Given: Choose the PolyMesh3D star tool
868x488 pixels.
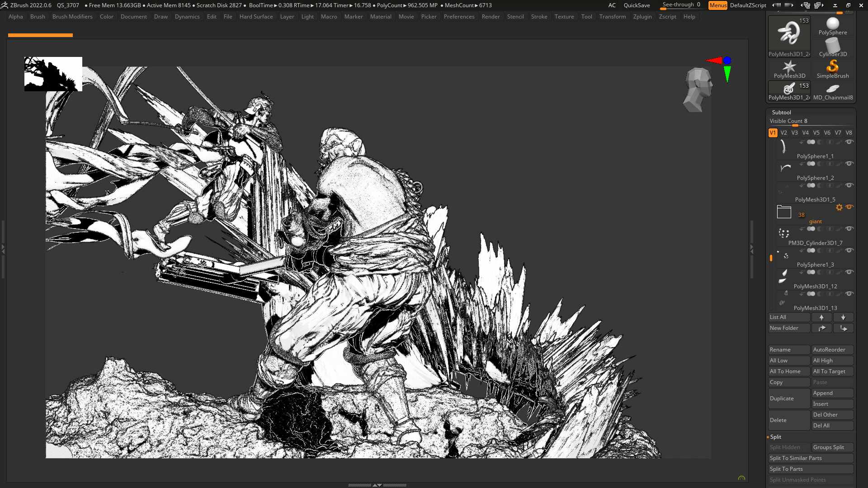Looking at the screenshot, I should coord(789,69).
